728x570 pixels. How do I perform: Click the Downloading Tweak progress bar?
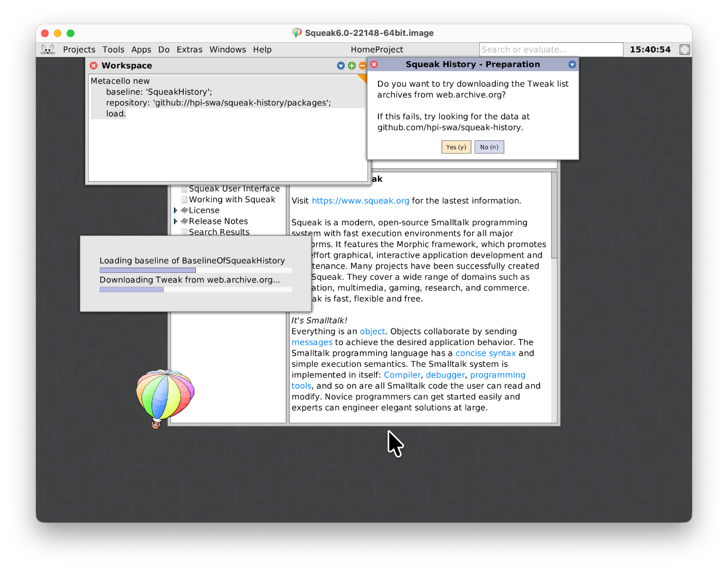[195, 289]
